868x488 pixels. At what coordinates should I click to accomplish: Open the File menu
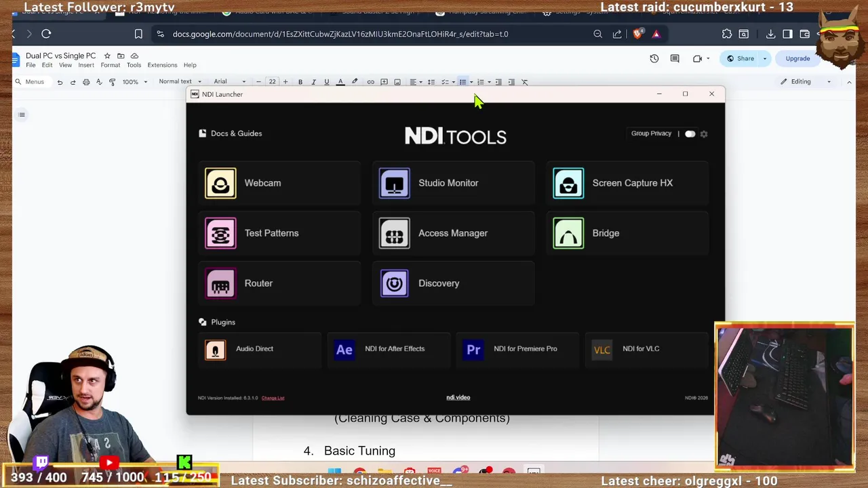pos(31,65)
